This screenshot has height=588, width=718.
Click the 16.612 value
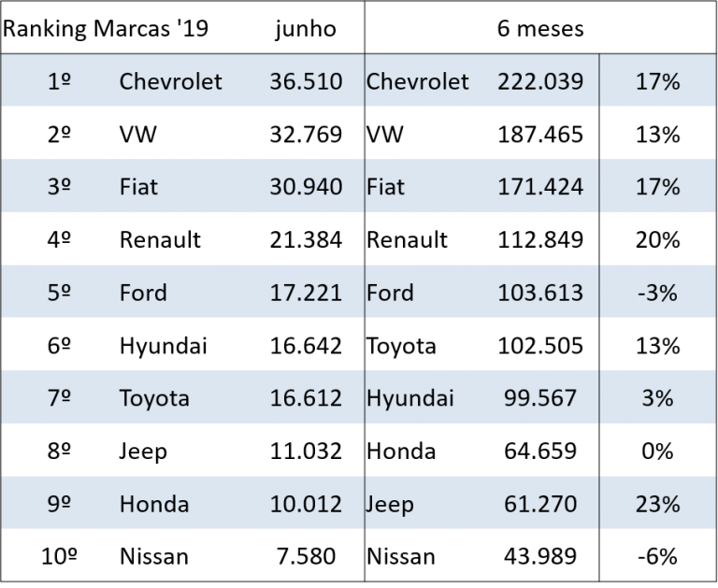point(306,398)
